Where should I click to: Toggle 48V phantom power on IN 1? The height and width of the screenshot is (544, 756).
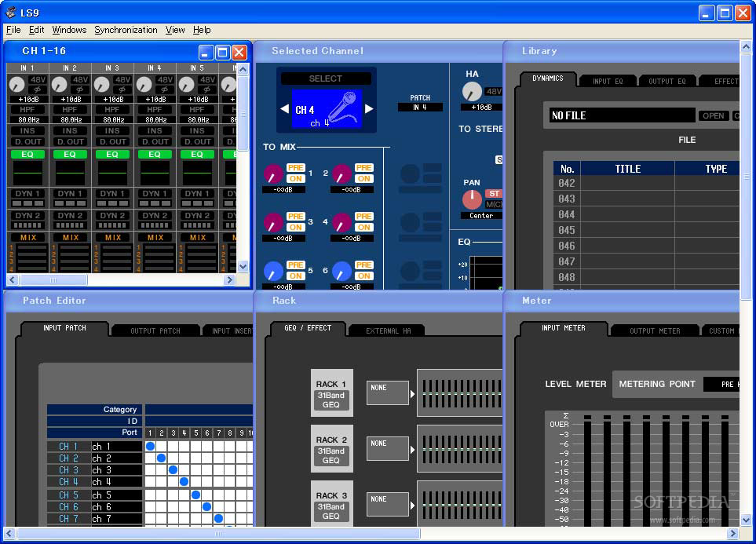(38, 79)
